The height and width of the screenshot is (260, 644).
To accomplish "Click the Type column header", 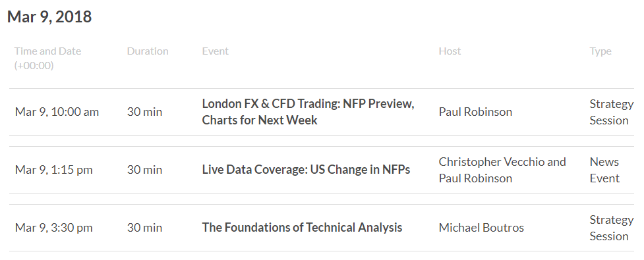I will click(600, 51).
